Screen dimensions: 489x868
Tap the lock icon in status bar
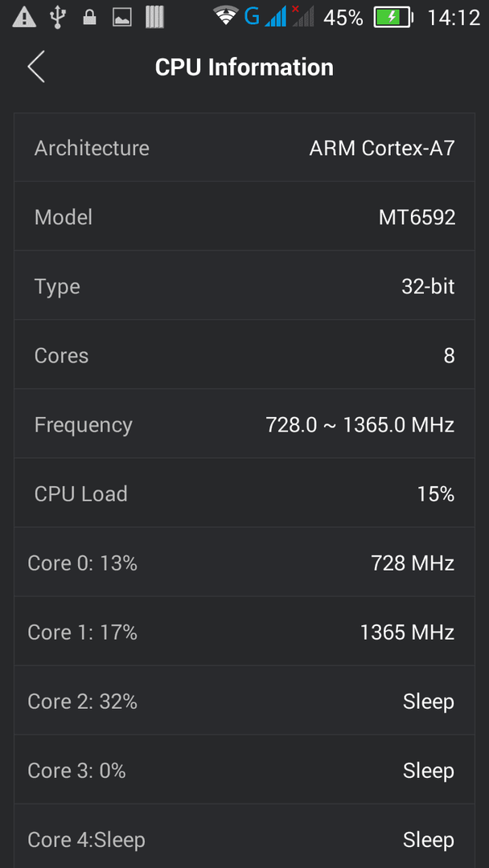(89, 18)
